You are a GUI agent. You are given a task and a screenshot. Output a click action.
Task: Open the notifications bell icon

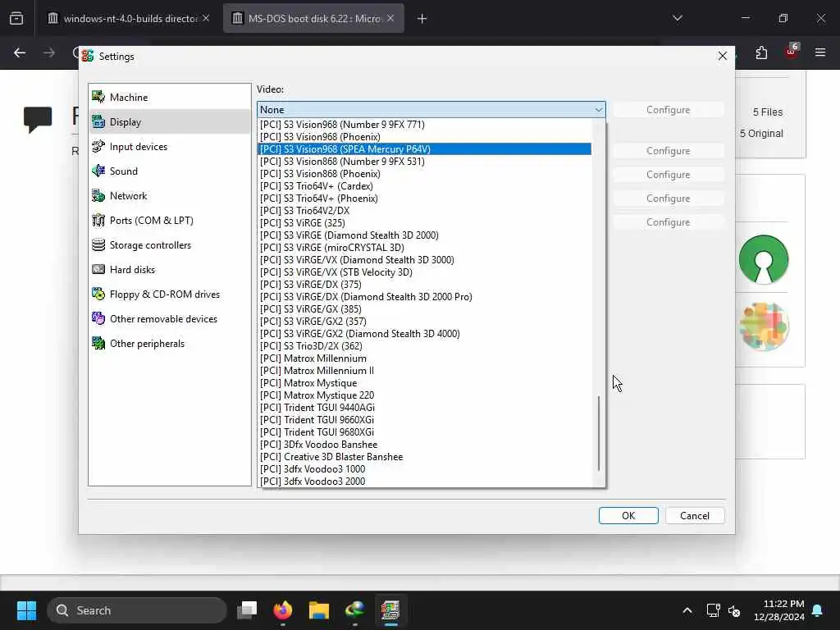[818, 610]
